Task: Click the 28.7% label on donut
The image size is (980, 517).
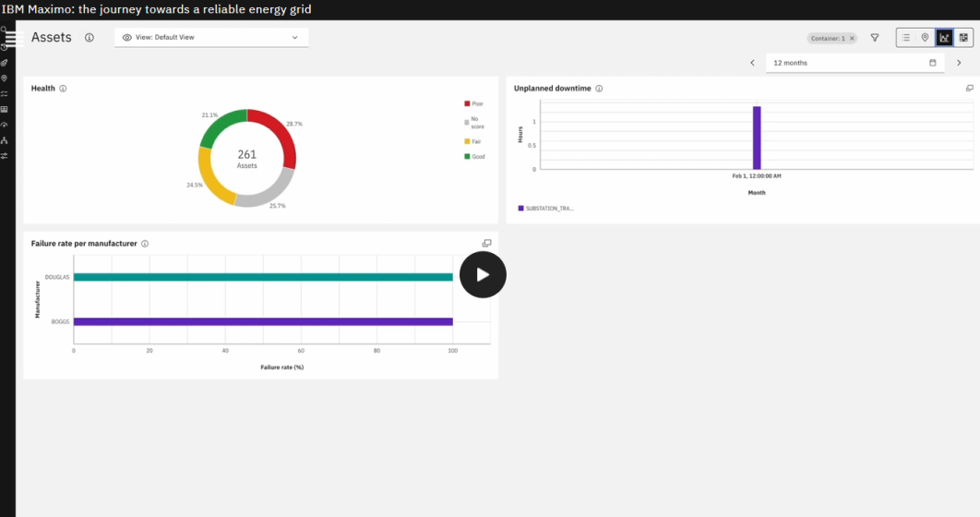Action: 294,124
